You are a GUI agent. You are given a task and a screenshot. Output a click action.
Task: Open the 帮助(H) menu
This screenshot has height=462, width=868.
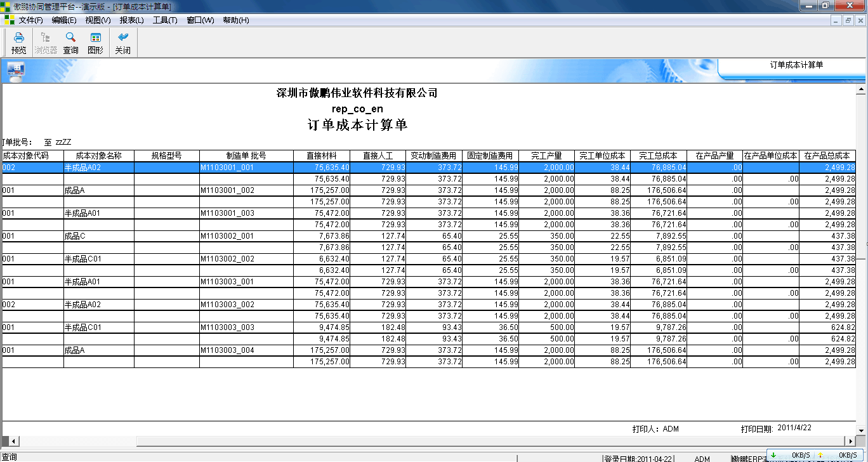point(235,20)
